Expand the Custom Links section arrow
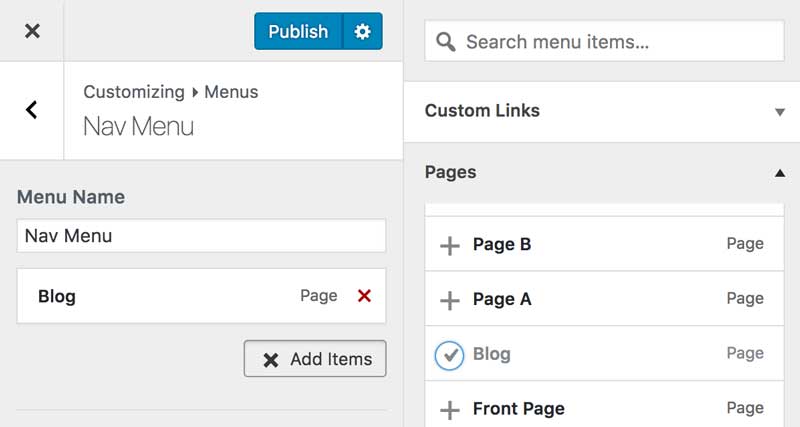 click(x=779, y=112)
